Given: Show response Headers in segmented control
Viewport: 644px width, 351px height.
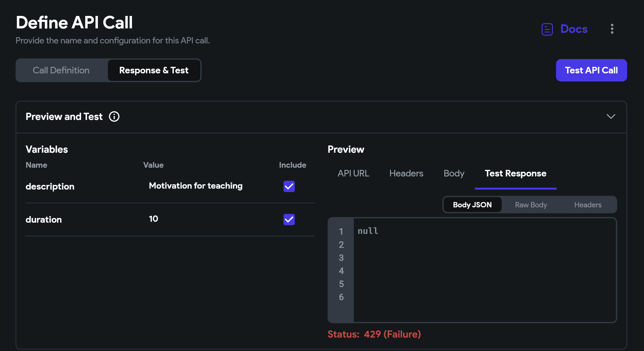Looking at the screenshot, I should tap(588, 205).
